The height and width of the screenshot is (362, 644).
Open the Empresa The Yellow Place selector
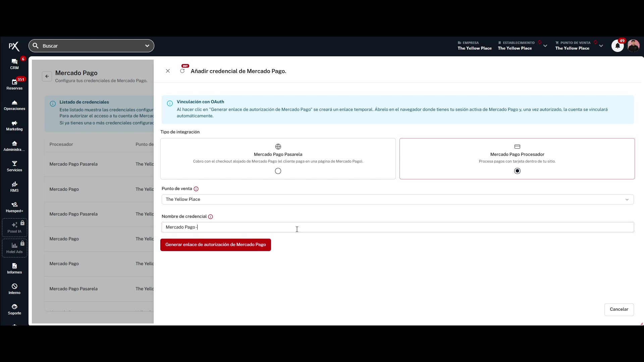pos(475,46)
